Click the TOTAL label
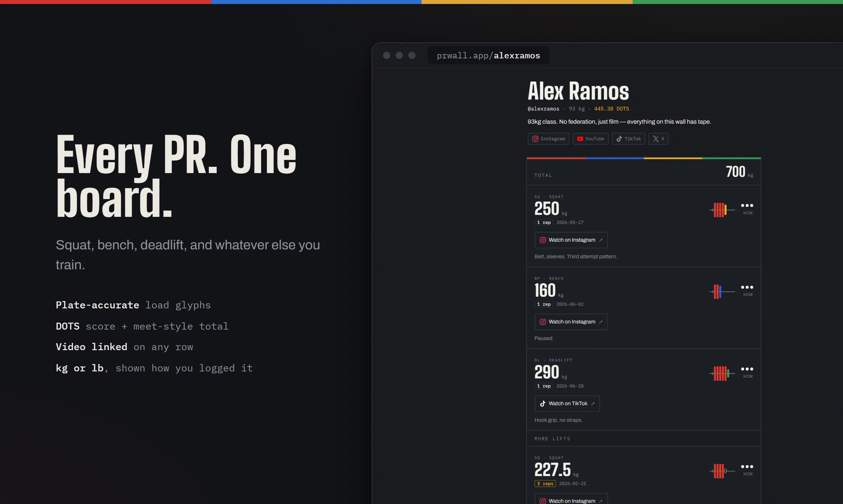Image resolution: width=843 pixels, height=504 pixels. pyautogui.click(x=543, y=175)
